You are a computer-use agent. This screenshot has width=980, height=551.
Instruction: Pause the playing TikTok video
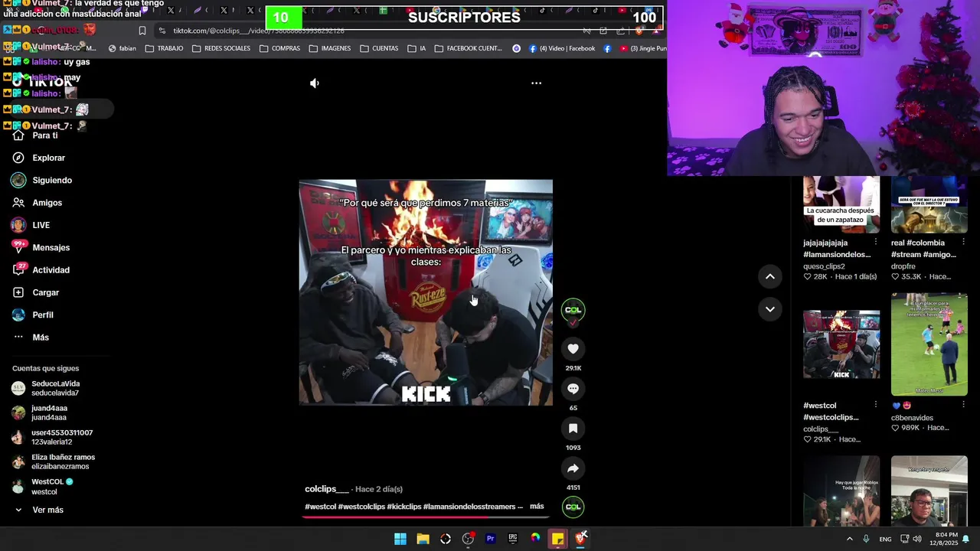[426, 292]
